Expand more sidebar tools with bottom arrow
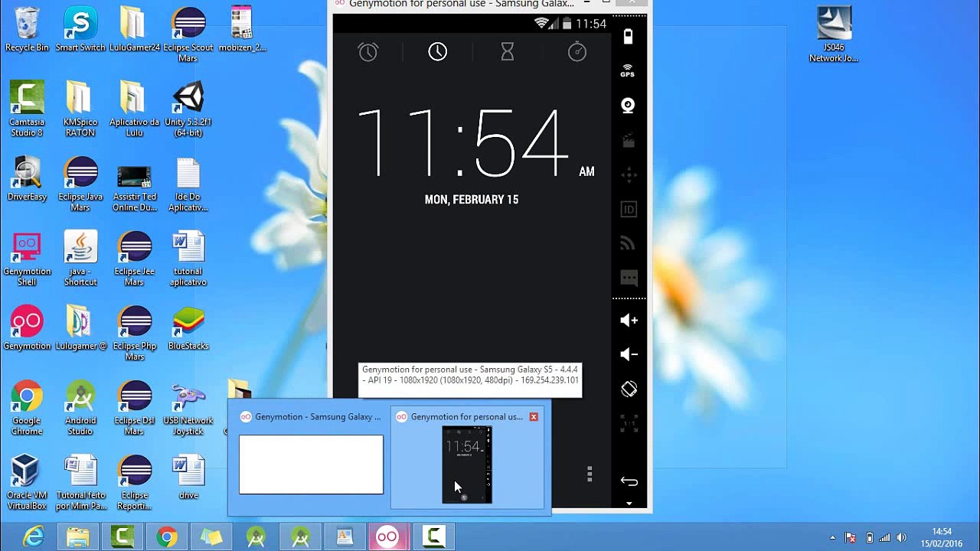The height and width of the screenshot is (551, 980). (x=629, y=504)
